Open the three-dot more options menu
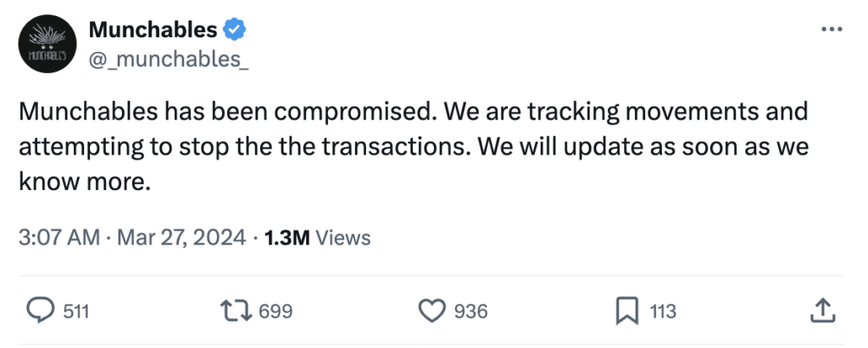Viewport: 868px width, 348px height. point(833,29)
